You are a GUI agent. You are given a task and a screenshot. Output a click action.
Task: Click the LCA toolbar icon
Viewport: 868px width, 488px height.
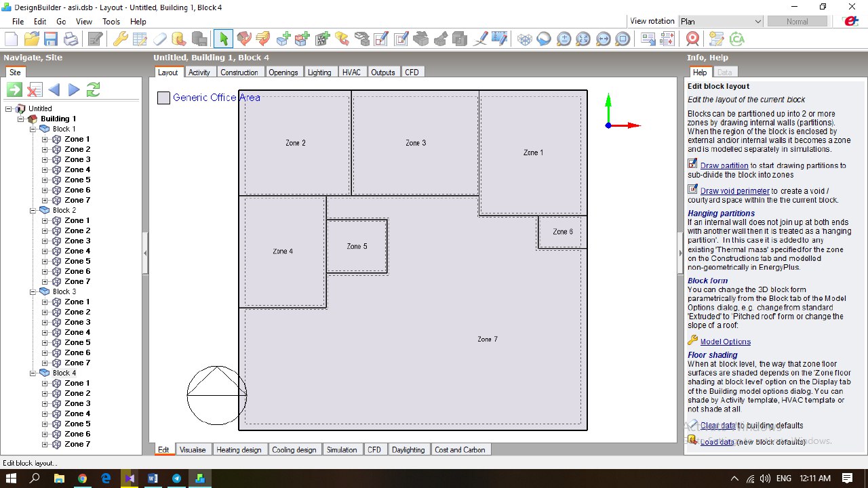[736, 39]
